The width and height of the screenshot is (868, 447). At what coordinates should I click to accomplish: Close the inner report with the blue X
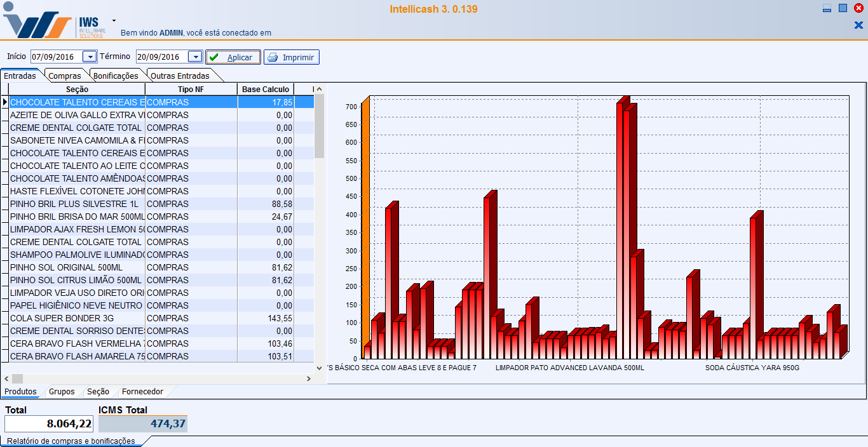click(858, 25)
